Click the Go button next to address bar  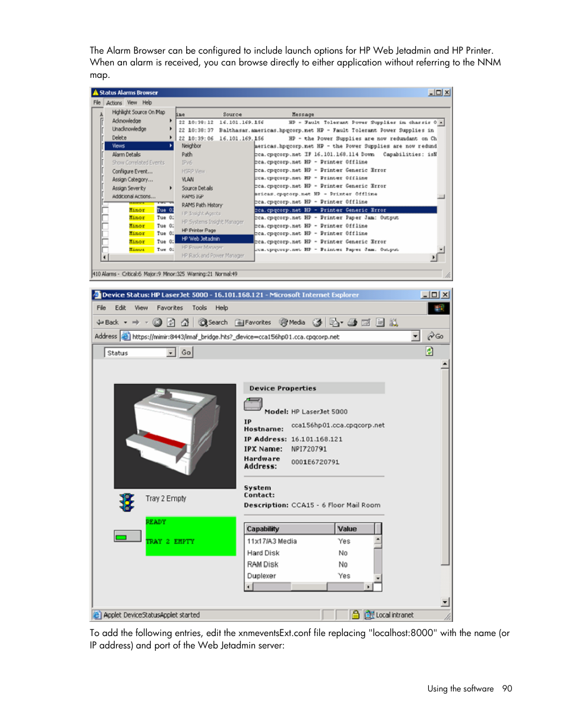tap(435, 336)
